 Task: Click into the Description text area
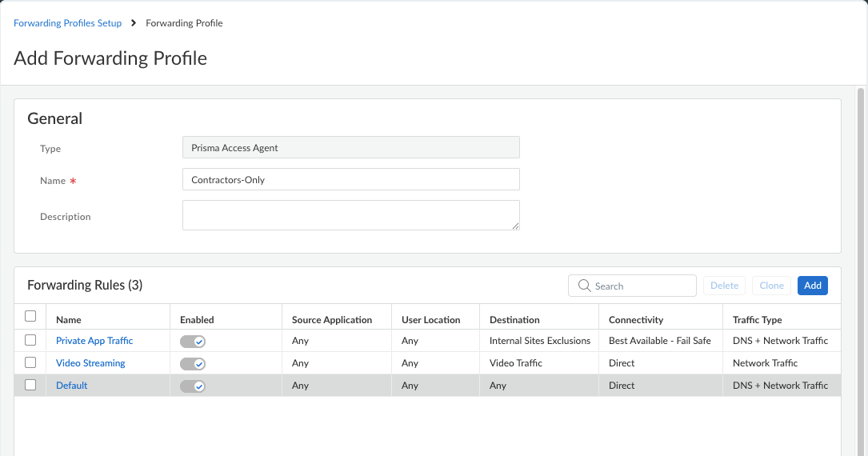coord(351,215)
